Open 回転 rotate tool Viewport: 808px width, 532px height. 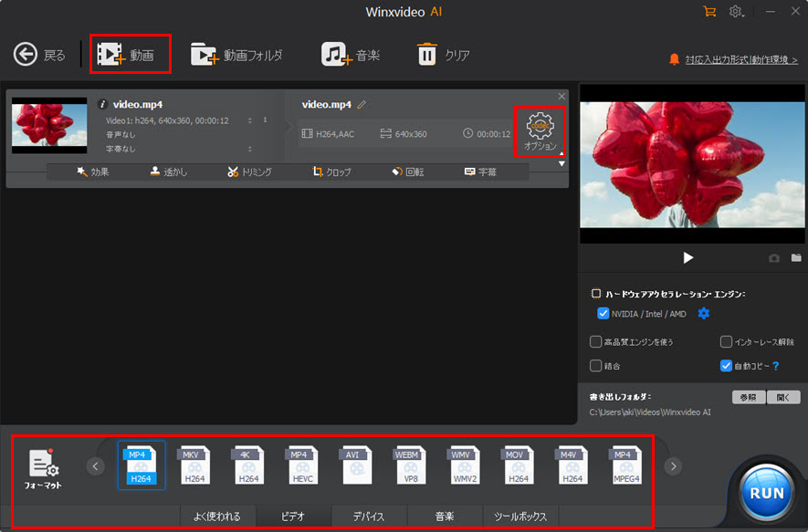pos(407,172)
